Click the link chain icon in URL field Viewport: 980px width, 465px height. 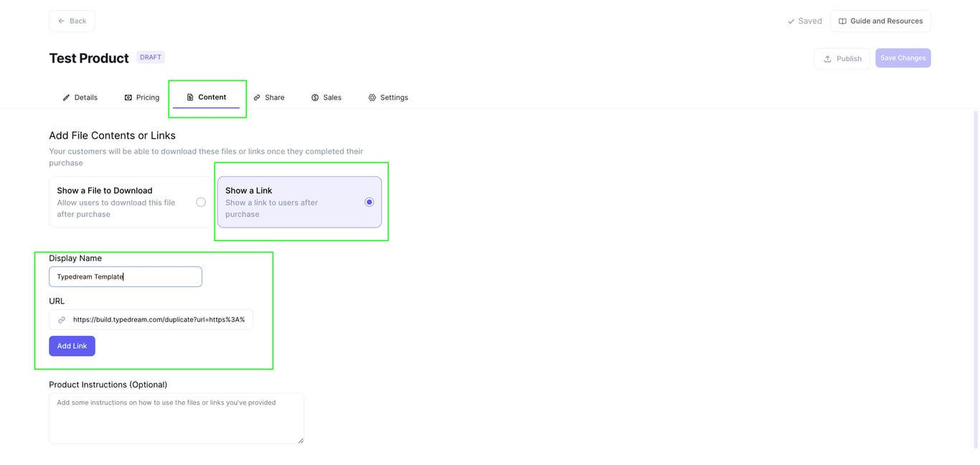pos(62,320)
